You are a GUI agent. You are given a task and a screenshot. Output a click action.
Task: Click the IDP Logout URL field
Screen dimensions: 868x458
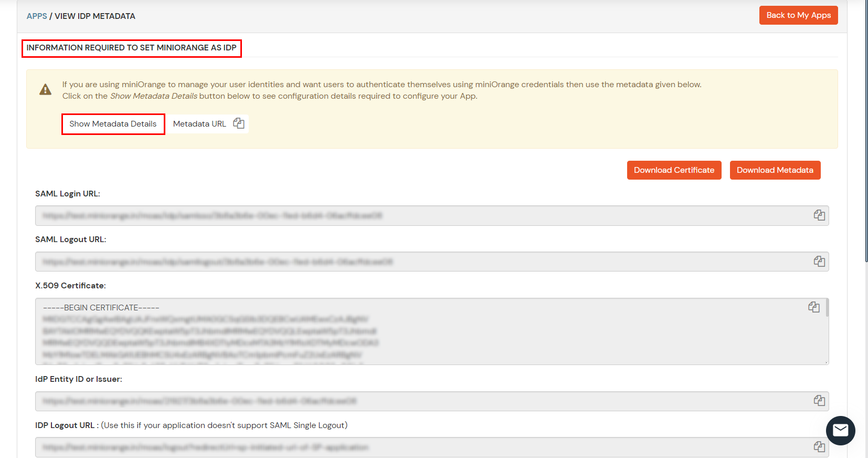pos(432,447)
